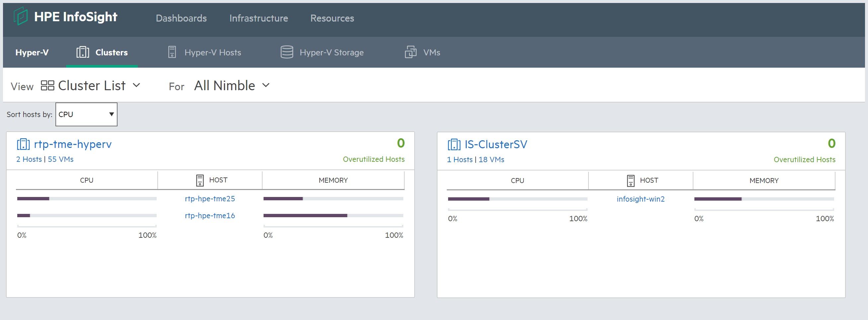Click Overutilized Hosts label in rtp-tme-hyperv
868x320 pixels.
(x=374, y=159)
